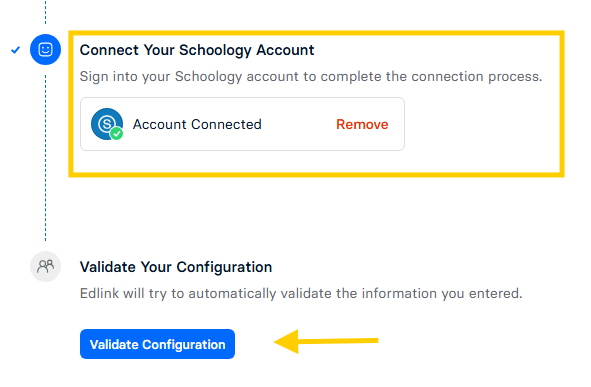The image size is (591, 387).
Task: Click the Validate Your Configuration heading
Action: pyautogui.click(x=176, y=267)
